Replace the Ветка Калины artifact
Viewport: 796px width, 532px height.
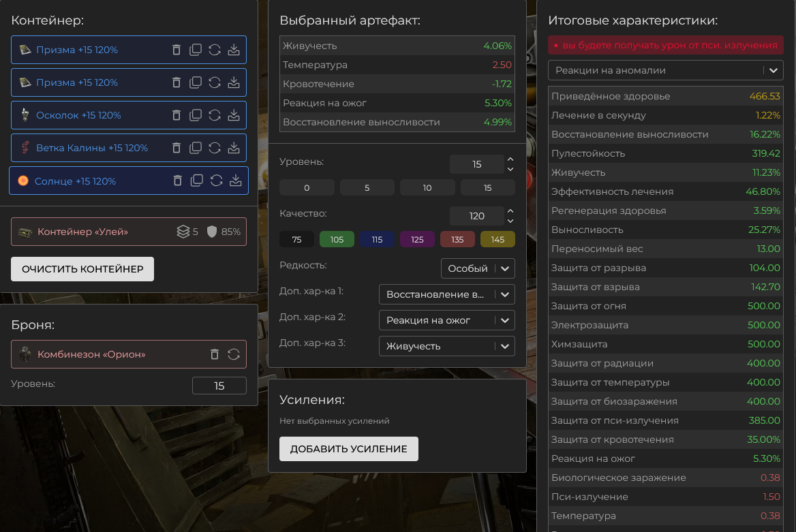(x=215, y=148)
